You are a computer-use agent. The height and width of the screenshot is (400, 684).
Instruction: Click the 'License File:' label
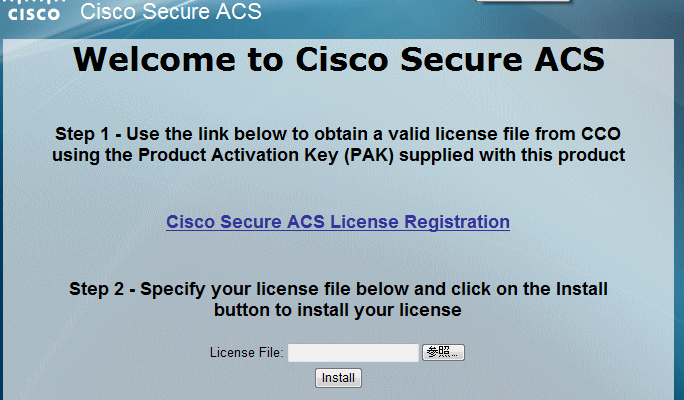(247, 353)
